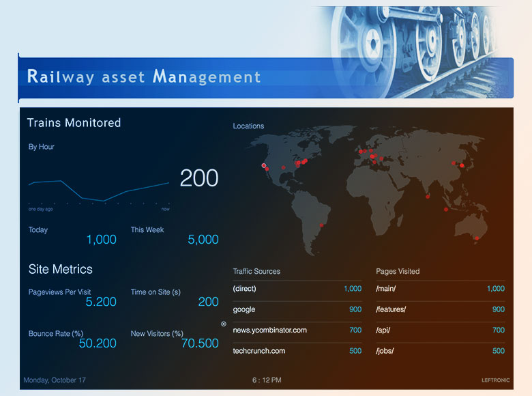Click the Locations map label
This screenshot has height=396, width=532.
pyautogui.click(x=248, y=126)
